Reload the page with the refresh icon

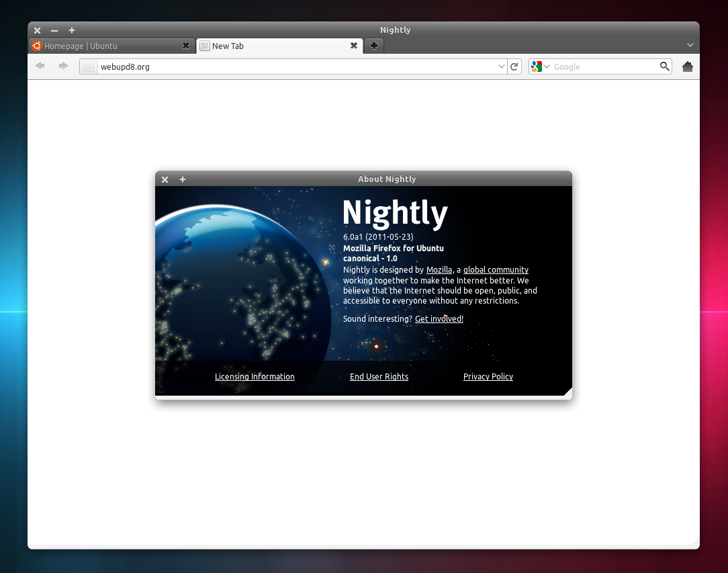pyautogui.click(x=514, y=67)
